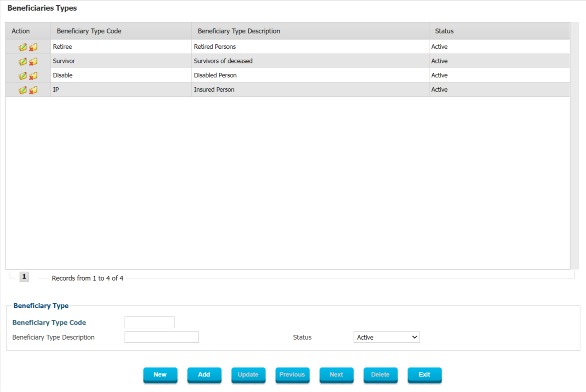Click the Status column header
This screenshot has width=586, height=392.
[x=499, y=31]
